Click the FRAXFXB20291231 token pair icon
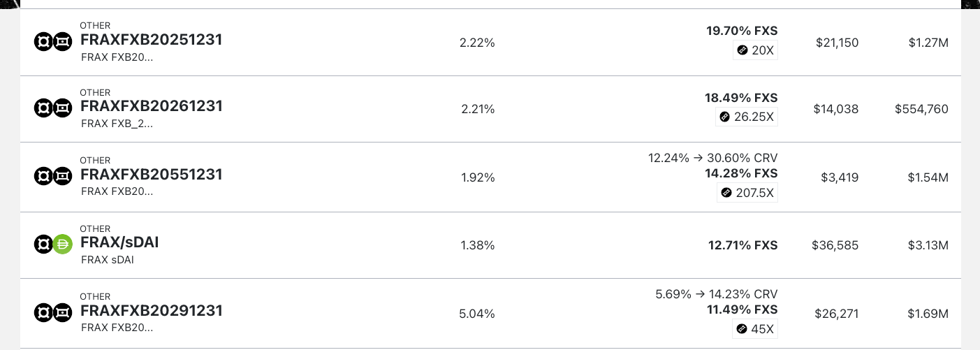The height and width of the screenshot is (350, 980). [53, 313]
